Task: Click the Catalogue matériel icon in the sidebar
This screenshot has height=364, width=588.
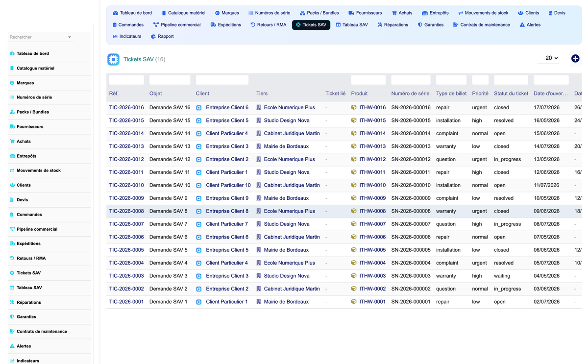Action: click(12, 68)
